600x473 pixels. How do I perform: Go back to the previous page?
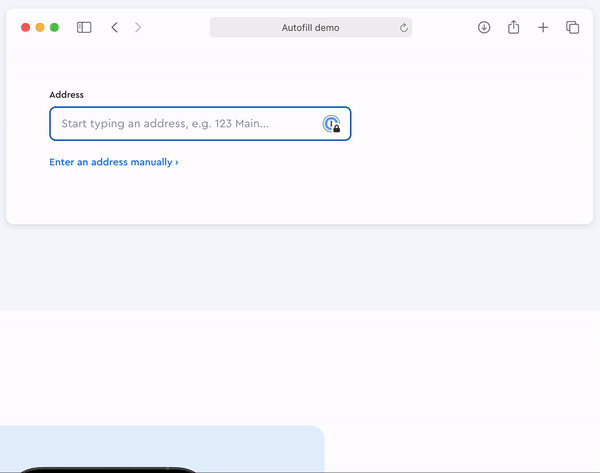coord(114,28)
